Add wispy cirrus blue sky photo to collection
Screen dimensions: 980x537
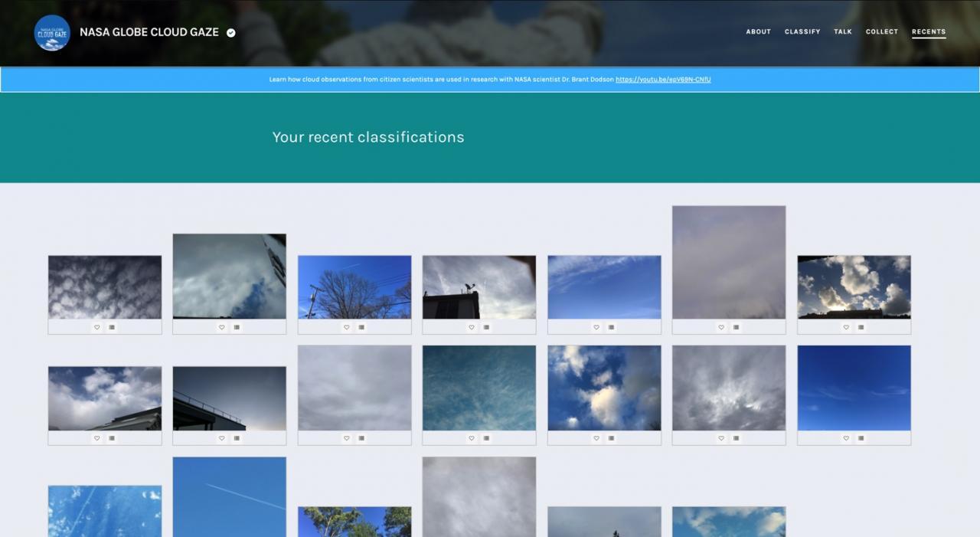point(611,327)
